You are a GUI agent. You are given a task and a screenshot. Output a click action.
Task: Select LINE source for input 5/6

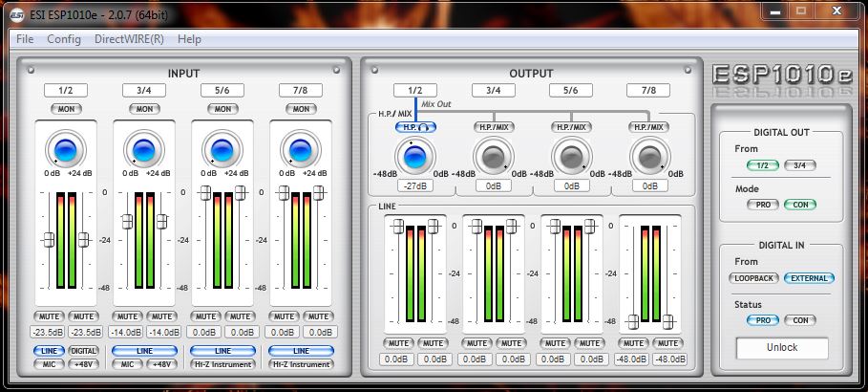[x=222, y=351]
